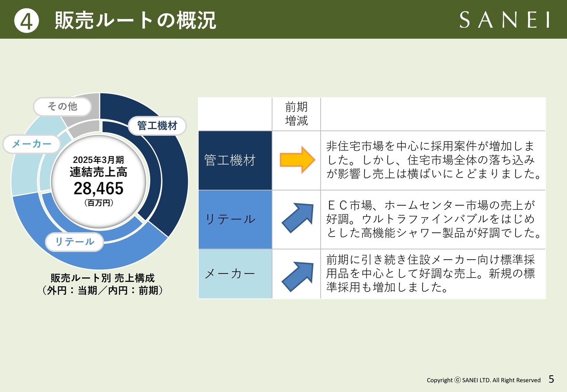The width and height of the screenshot is (567, 392).
Task: Click the リテール chart label bubble
Action: [x=74, y=242]
